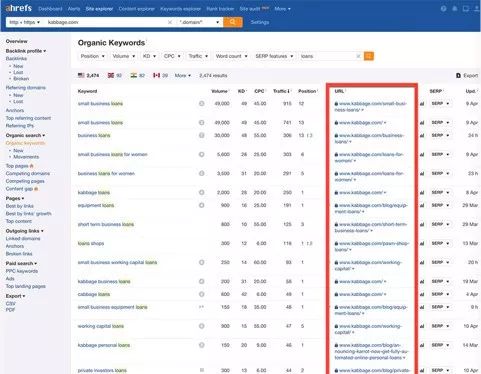Click SERP features circle for 'equipment loans'
The image size is (481, 374).
[202, 205]
